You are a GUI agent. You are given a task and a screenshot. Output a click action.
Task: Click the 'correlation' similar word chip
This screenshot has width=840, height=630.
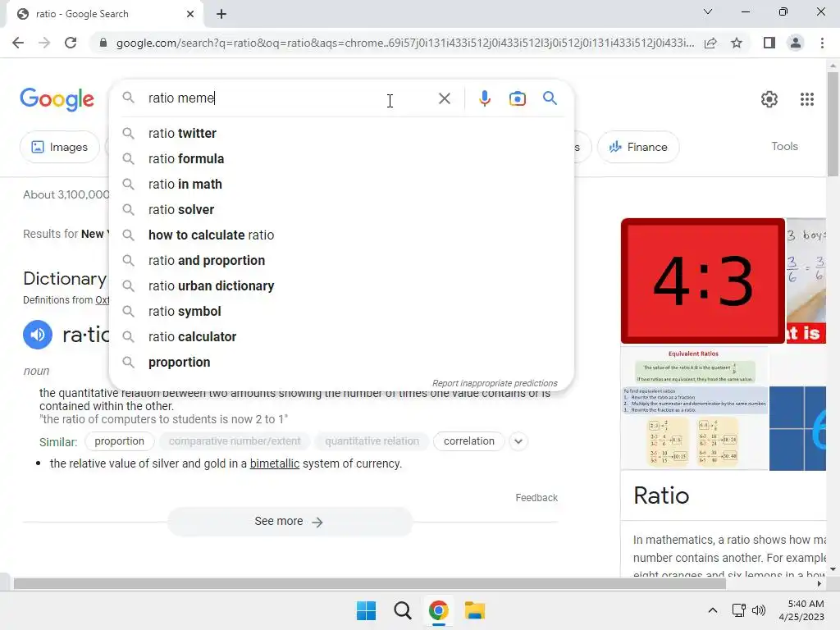[468, 441]
